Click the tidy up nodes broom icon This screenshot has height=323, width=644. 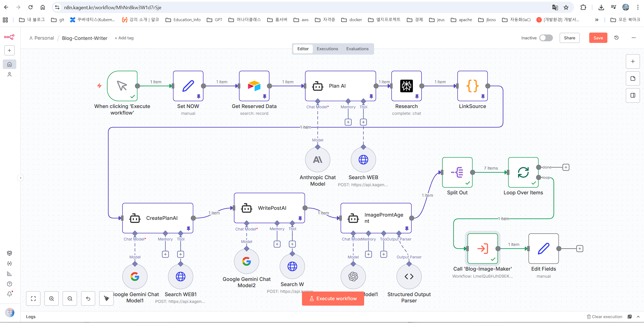(x=106, y=299)
